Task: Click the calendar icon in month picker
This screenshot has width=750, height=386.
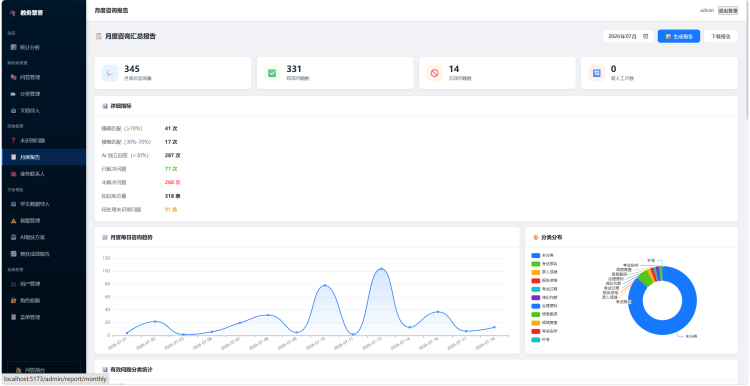Action: click(645, 36)
